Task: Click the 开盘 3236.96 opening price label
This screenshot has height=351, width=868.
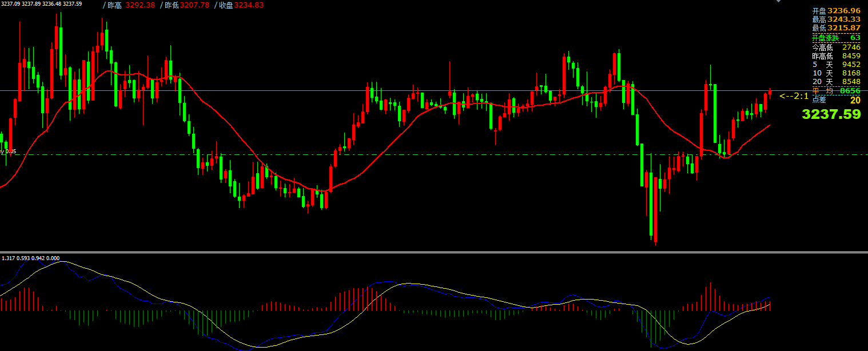Action: (835, 11)
